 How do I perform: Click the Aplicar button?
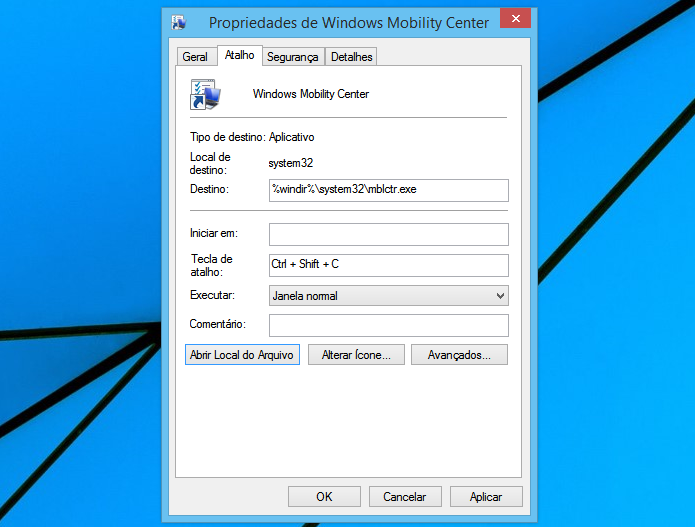tap(486, 496)
